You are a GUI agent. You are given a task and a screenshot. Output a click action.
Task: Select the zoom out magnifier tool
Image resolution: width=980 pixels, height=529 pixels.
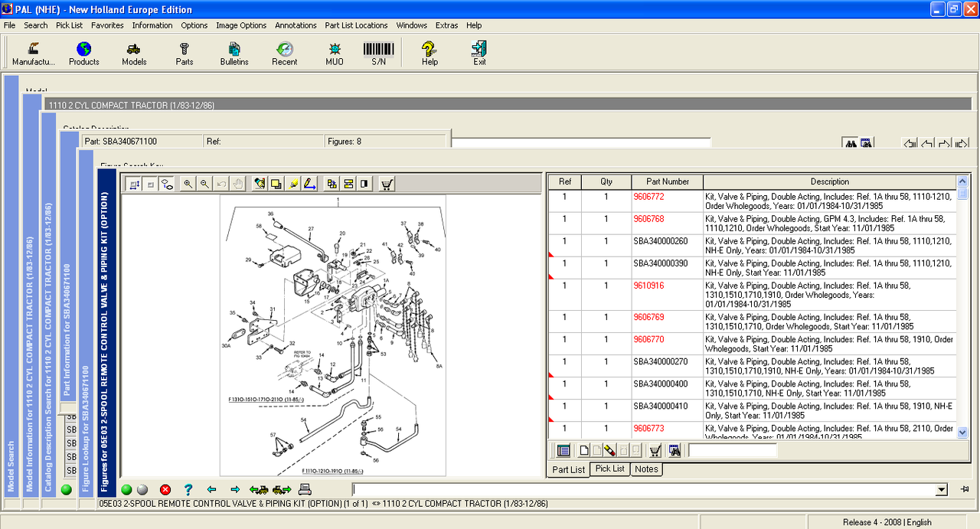click(x=204, y=184)
